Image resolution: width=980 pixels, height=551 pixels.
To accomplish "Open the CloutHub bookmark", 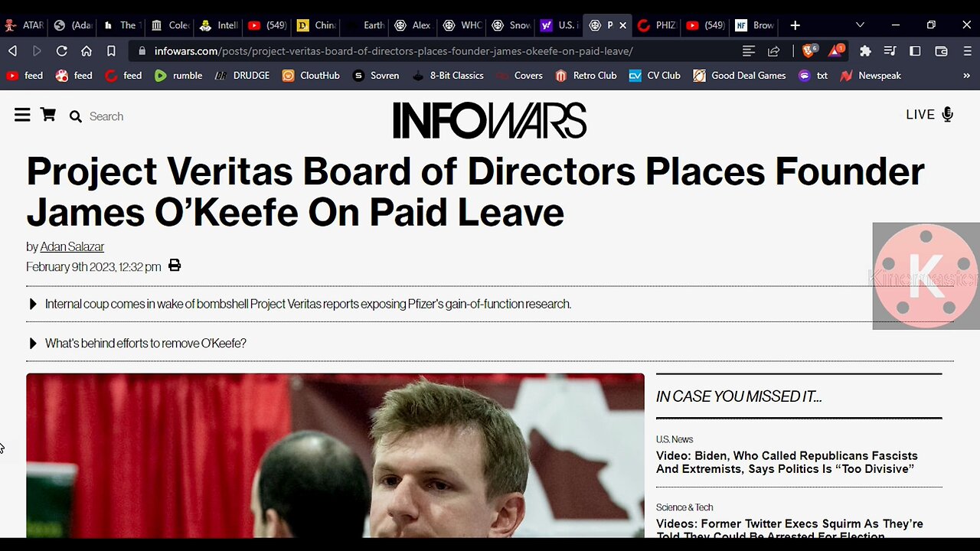I will [x=311, y=76].
